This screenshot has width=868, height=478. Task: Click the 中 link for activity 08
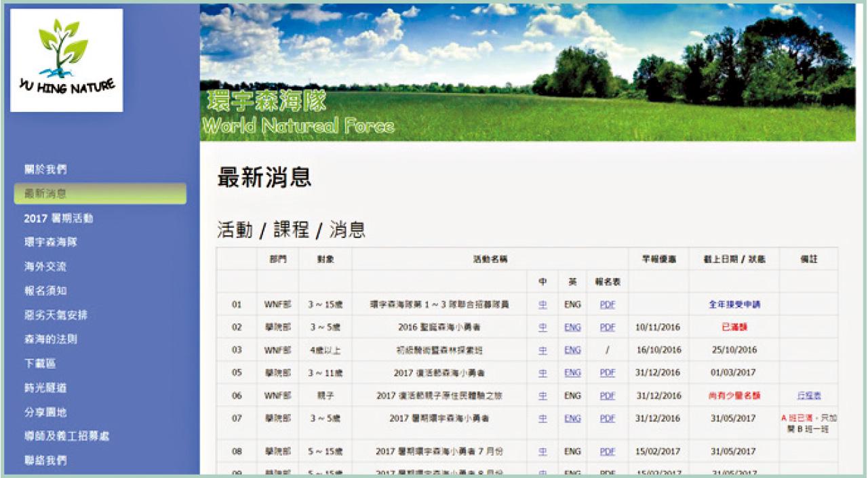pos(542,452)
